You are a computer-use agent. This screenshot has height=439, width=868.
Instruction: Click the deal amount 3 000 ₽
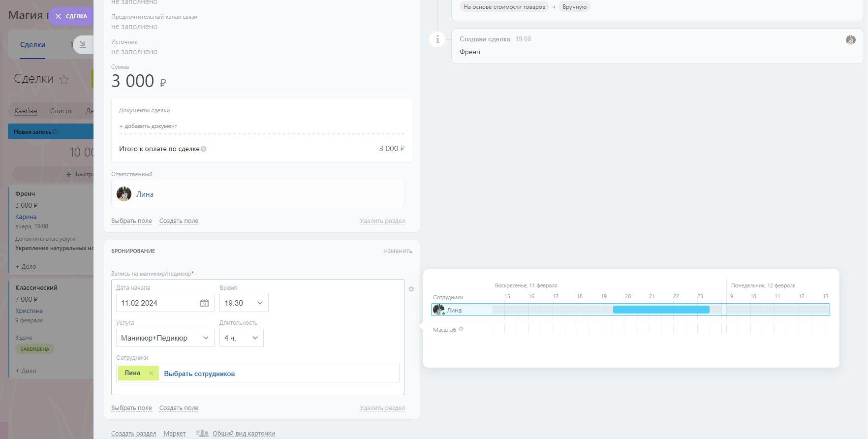click(x=139, y=81)
